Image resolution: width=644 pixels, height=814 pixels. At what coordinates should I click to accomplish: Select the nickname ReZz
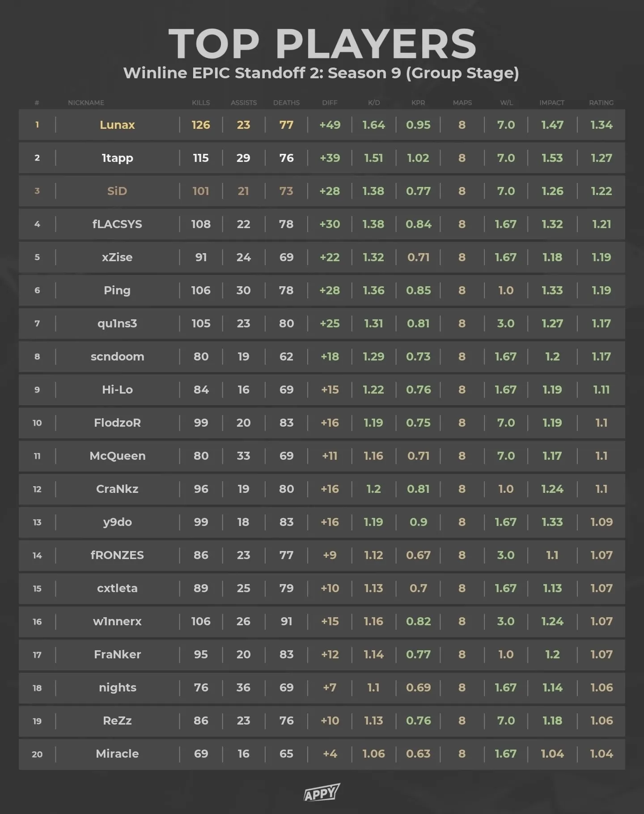(117, 721)
